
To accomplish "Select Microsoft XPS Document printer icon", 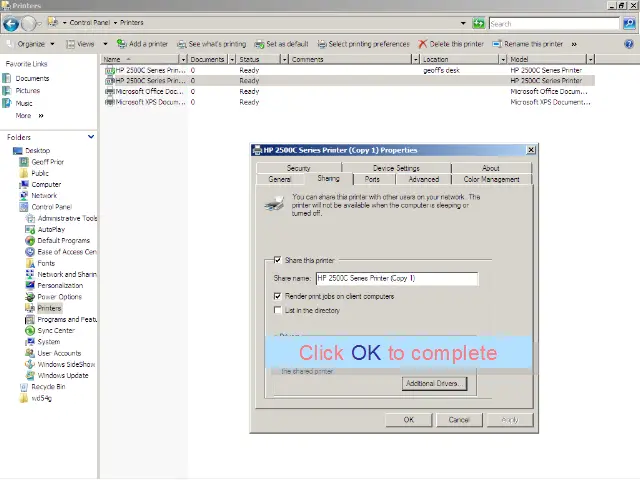I will tap(109, 102).
